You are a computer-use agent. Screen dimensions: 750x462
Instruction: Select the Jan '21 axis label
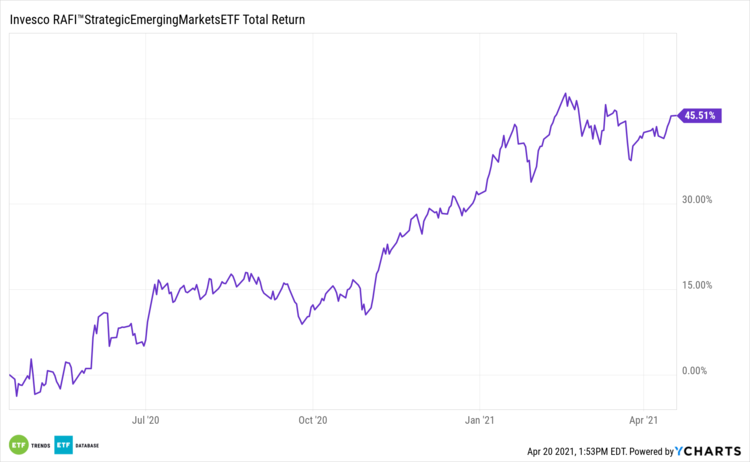(x=481, y=421)
